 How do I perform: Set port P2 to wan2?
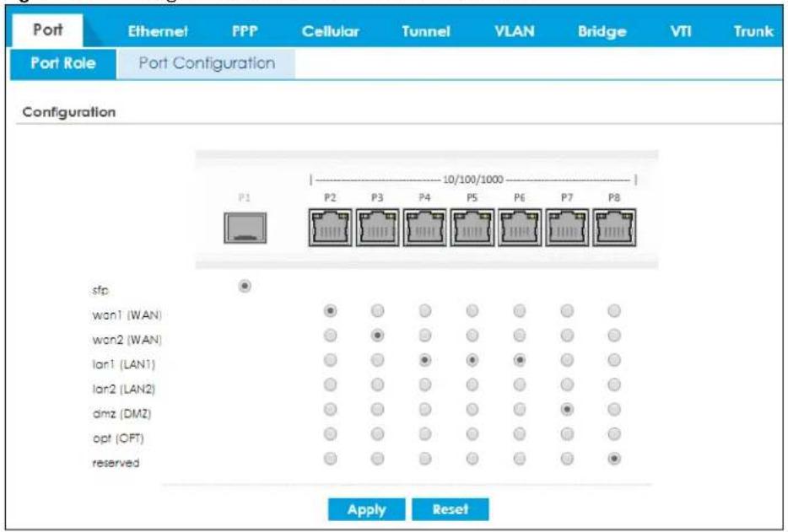click(330, 335)
